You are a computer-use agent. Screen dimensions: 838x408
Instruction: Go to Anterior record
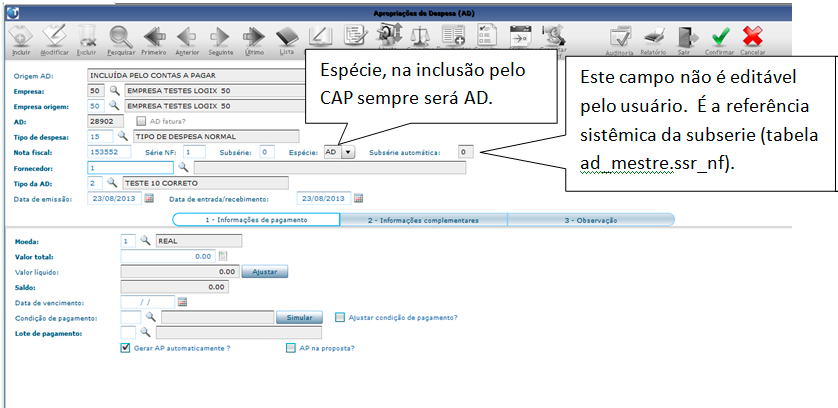pos(187,37)
